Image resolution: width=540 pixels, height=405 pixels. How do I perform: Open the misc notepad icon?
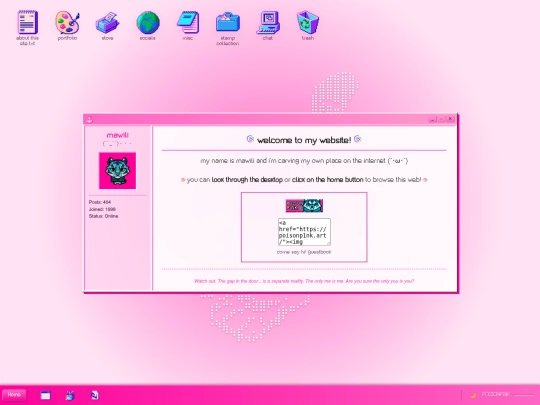click(188, 26)
